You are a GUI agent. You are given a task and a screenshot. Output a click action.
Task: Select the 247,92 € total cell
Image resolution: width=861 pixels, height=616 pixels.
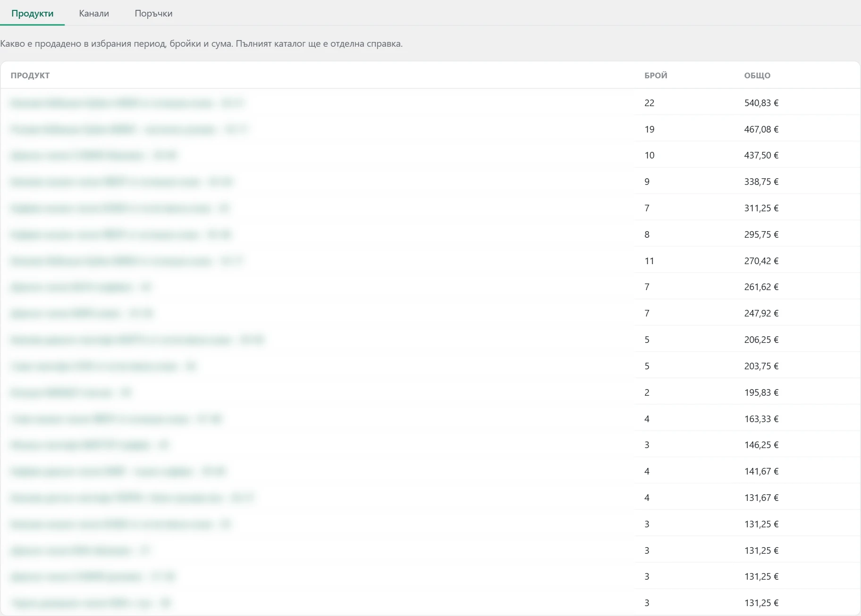click(761, 313)
